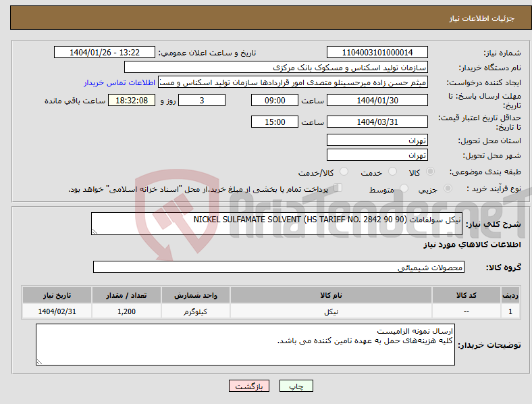
Task: Click the need date cell 1404/02/31
Action: 57,311
